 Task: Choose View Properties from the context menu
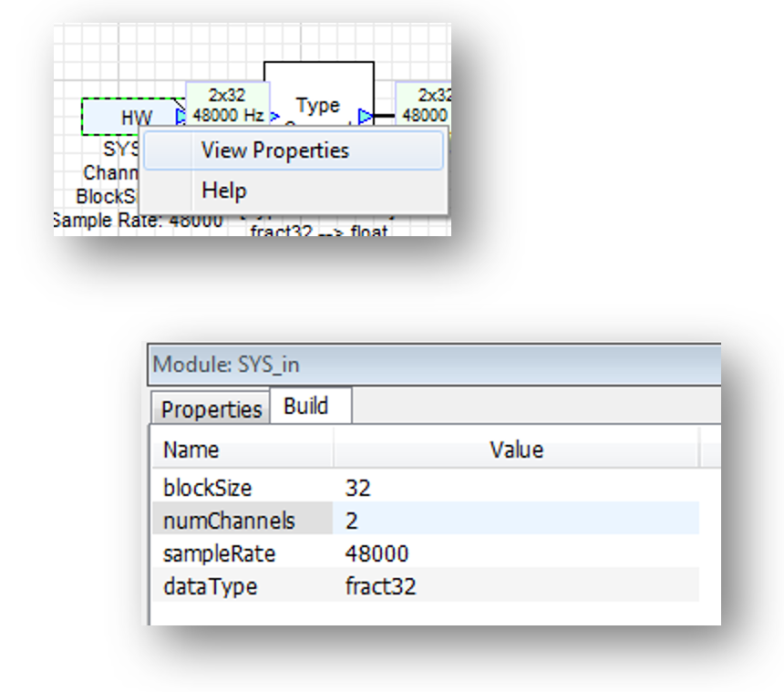(x=293, y=150)
